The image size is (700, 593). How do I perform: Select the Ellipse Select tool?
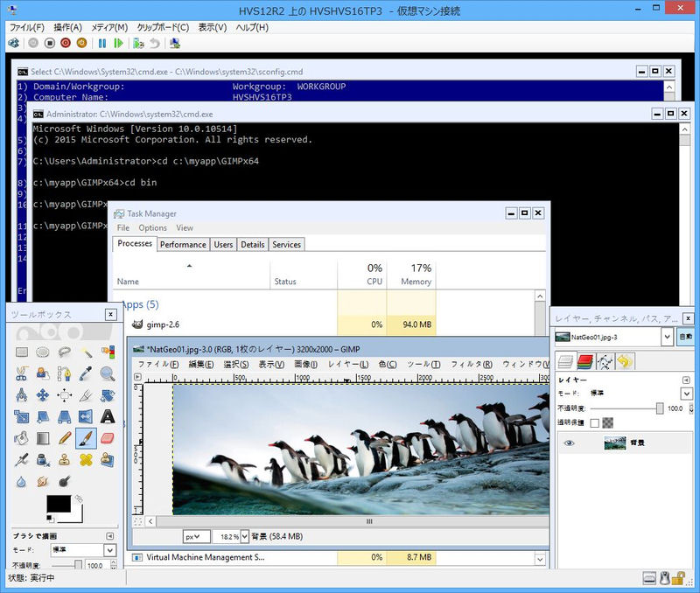(43, 352)
